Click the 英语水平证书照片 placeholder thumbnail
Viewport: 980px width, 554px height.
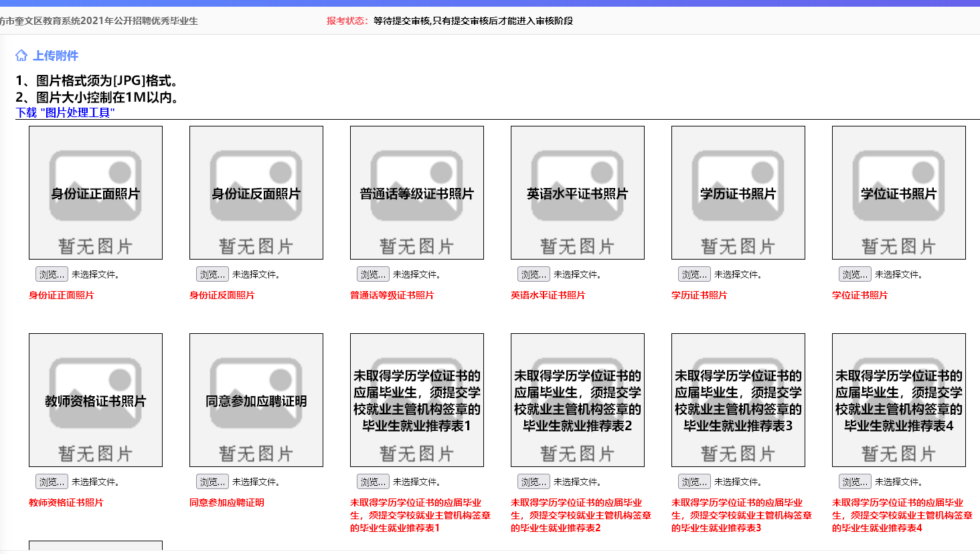point(578,193)
